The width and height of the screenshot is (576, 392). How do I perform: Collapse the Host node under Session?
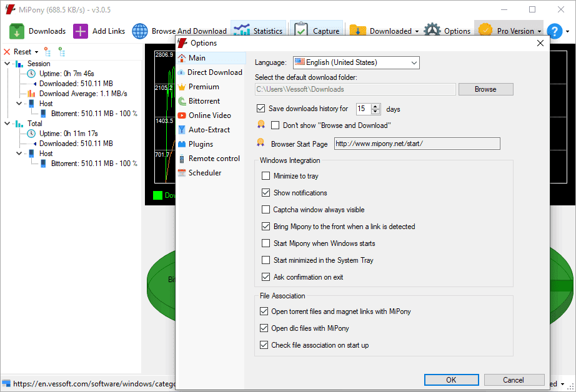tap(19, 104)
